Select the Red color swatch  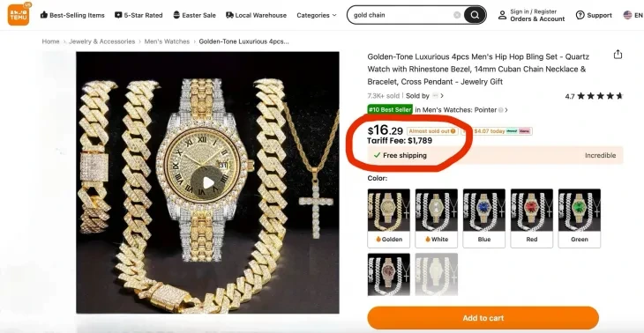(531, 218)
